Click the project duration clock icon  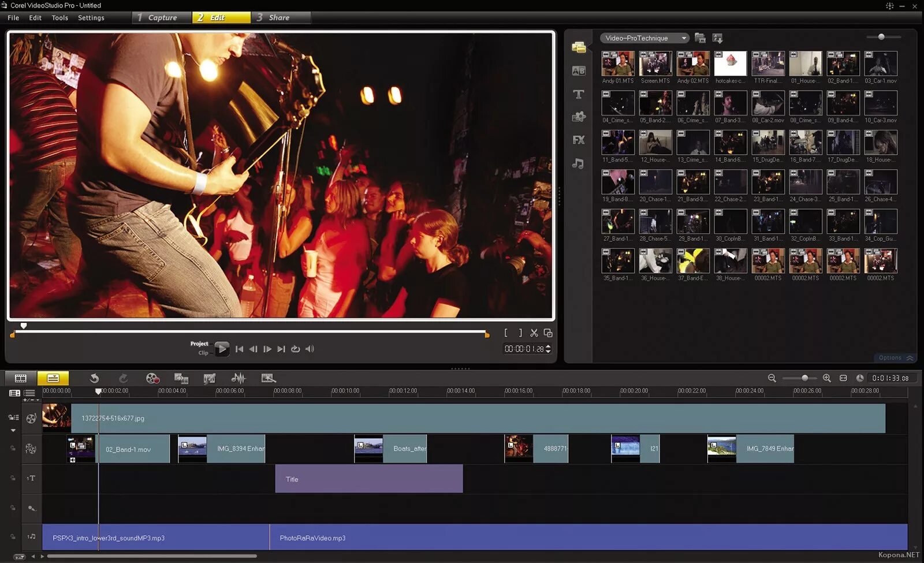pos(860,378)
